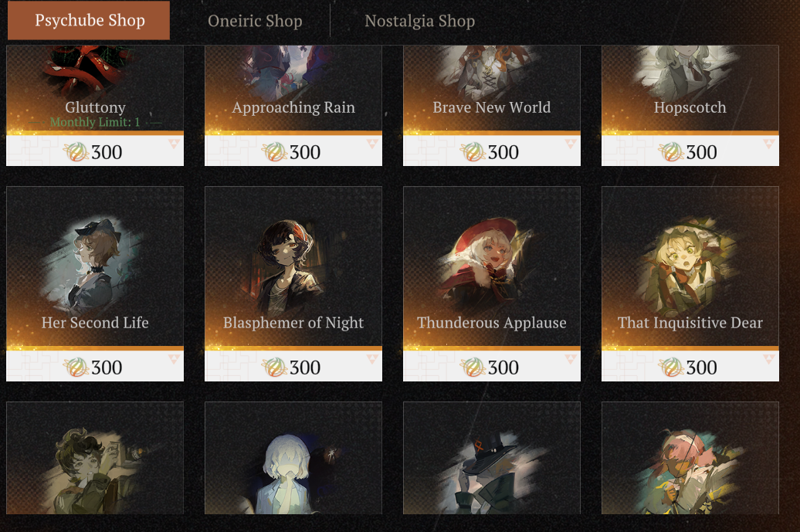800x532 pixels.
Task: Open the Blasphemer of Night psychube artwork
Action: [293, 266]
